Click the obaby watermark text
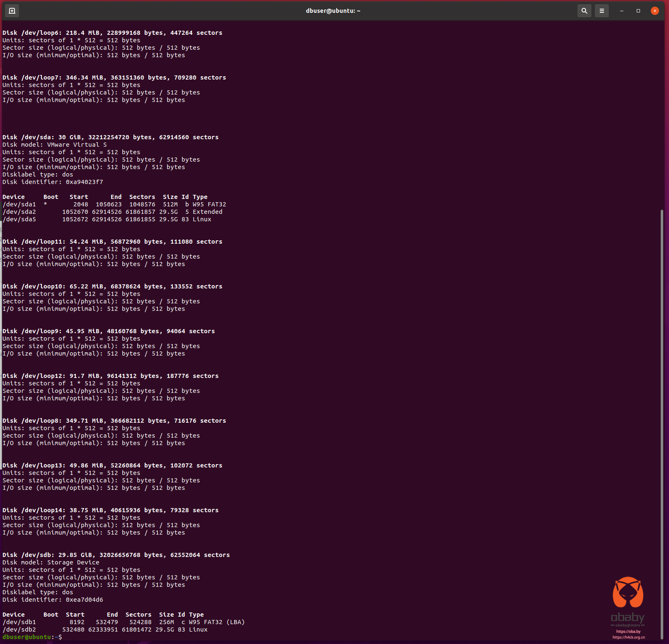This screenshot has width=669, height=644. click(x=628, y=617)
